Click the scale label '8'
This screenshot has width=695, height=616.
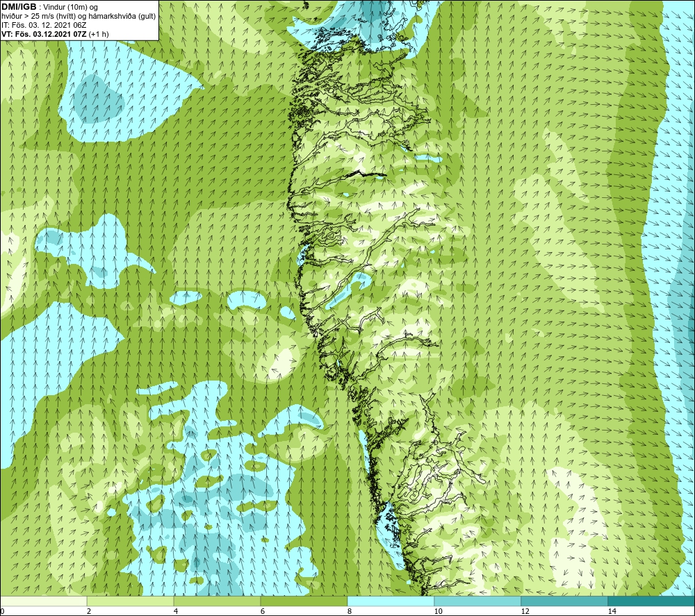click(x=350, y=612)
